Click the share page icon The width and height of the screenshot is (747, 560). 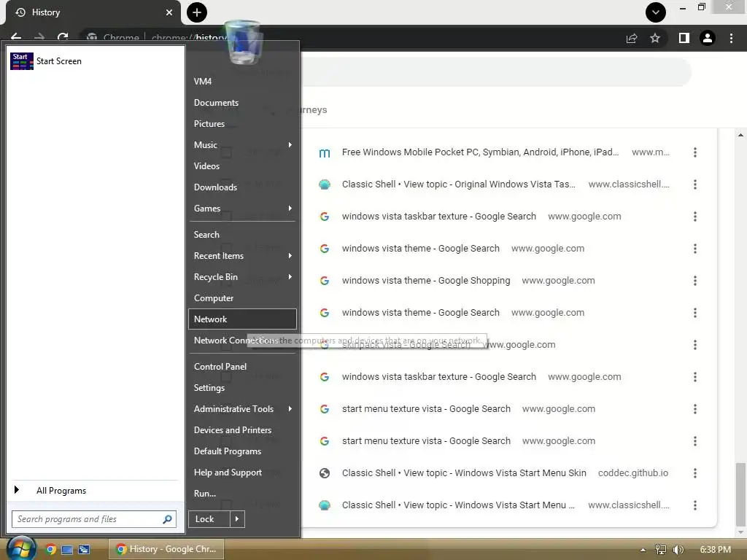[x=632, y=38]
